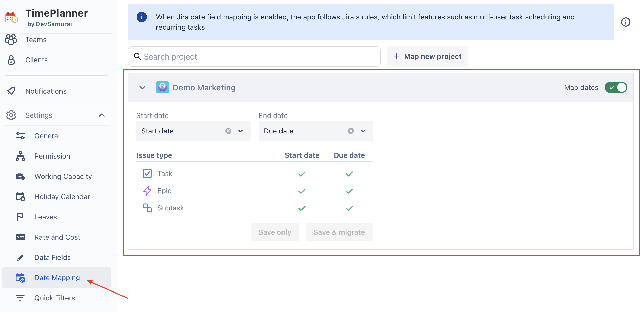This screenshot has height=312, width=644.
Task: Open the Start date field dropdown arrow
Action: pyautogui.click(x=240, y=131)
